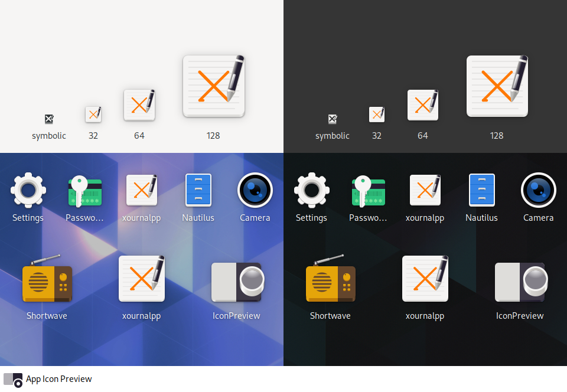
Task: Click 'symbolic' label in dark panel
Action: pyautogui.click(x=333, y=136)
